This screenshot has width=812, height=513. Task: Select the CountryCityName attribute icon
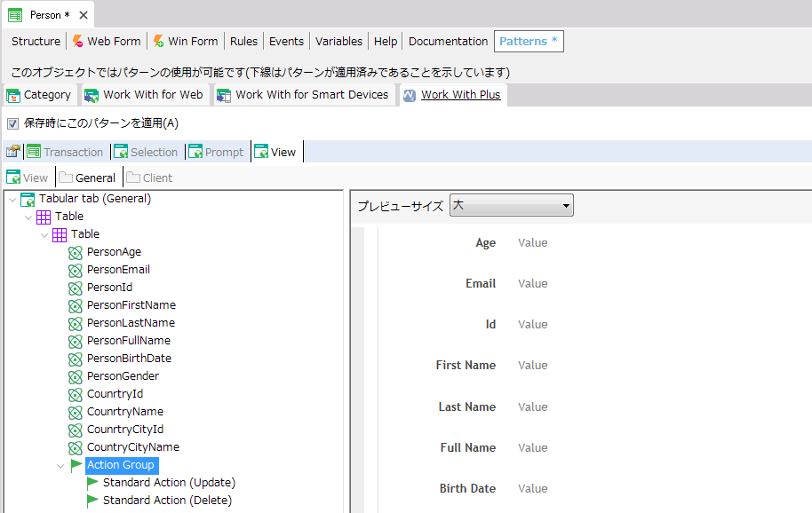(x=74, y=446)
